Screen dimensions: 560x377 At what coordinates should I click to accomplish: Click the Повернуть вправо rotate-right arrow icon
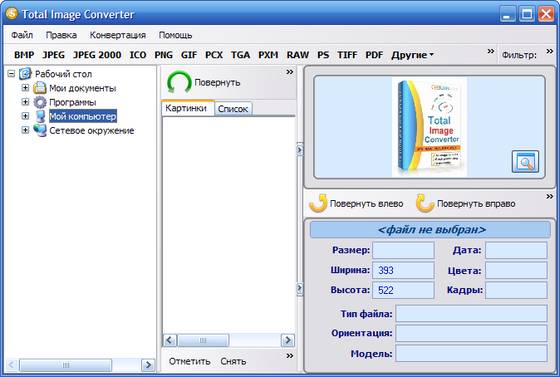click(x=425, y=203)
